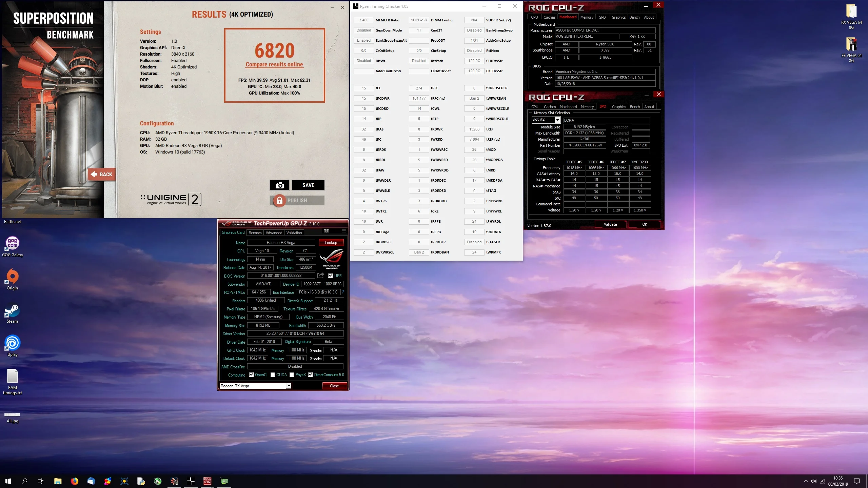Open the Validation tab in GPU-Z
868x488 pixels.
coord(294,233)
